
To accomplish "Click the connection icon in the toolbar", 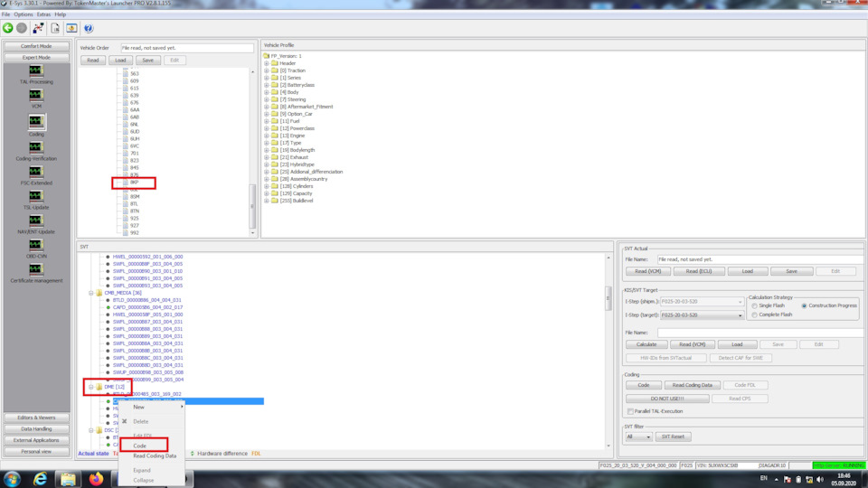I will pyautogui.click(x=38, y=28).
